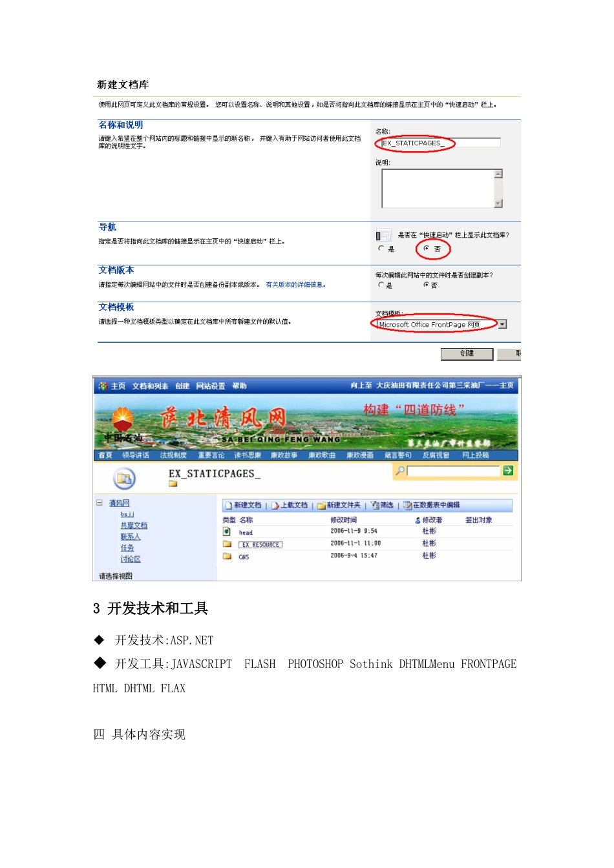
Task: Open the CMS folder name
Action: pyautogui.click(x=244, y=557)
